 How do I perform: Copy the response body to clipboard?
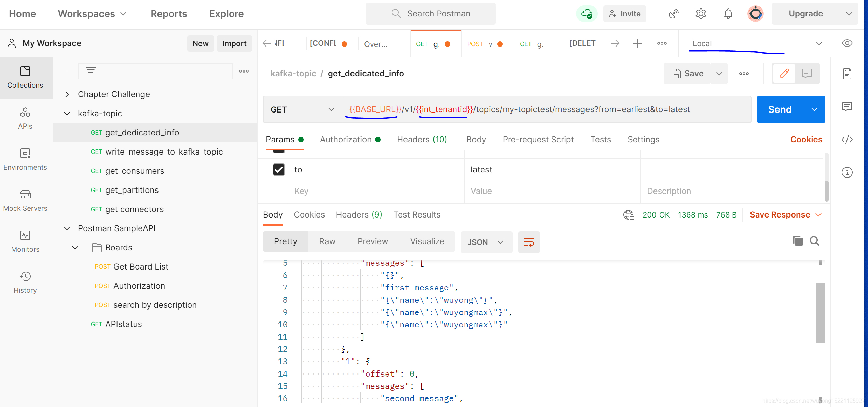pyautogui.click(x=798, y=241)
